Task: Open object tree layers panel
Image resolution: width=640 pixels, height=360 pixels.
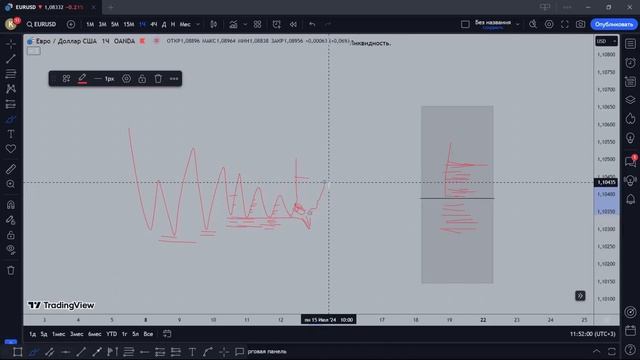Action: pyautogui.click(x=630, y=100)
